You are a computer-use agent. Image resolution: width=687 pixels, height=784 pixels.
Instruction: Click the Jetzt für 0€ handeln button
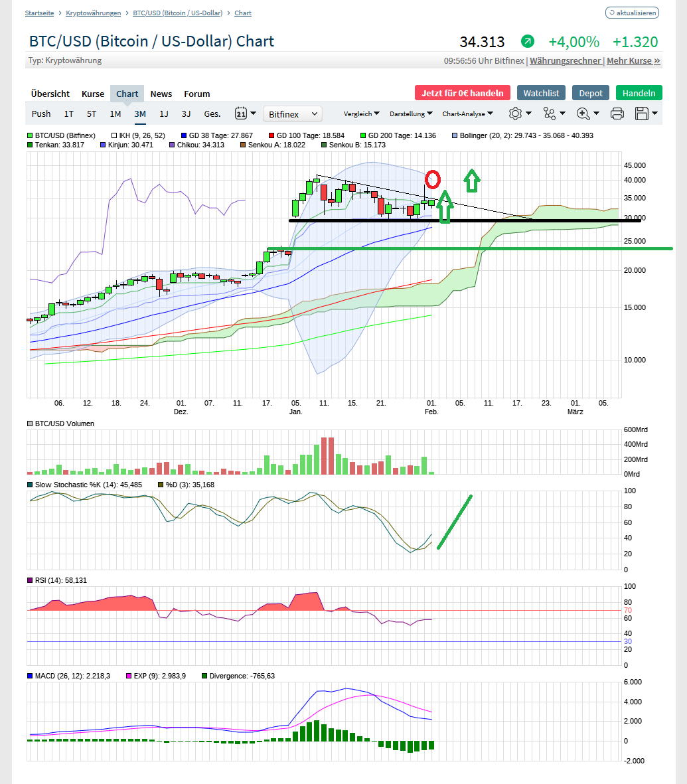[x=462, y=93]
